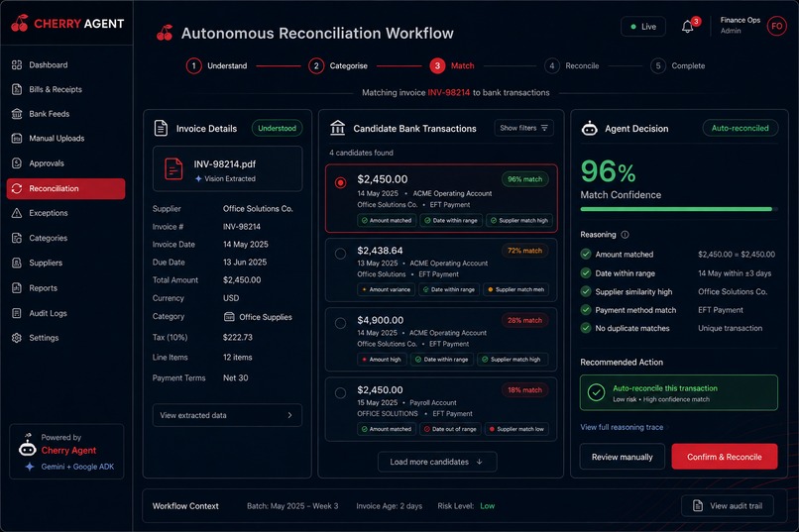Screen dimensions: 799x532
Task: Click the Date within range reasoning checkmark
Action: [586, 272]
